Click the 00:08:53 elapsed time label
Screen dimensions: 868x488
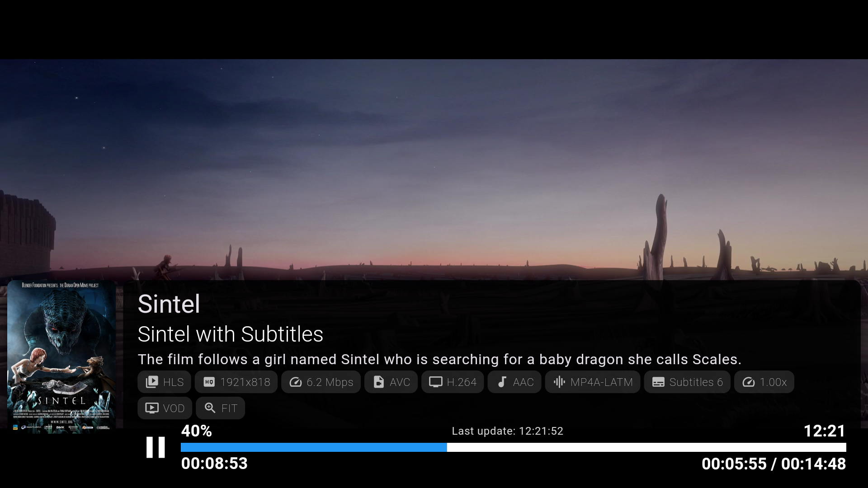coord(214,464)
